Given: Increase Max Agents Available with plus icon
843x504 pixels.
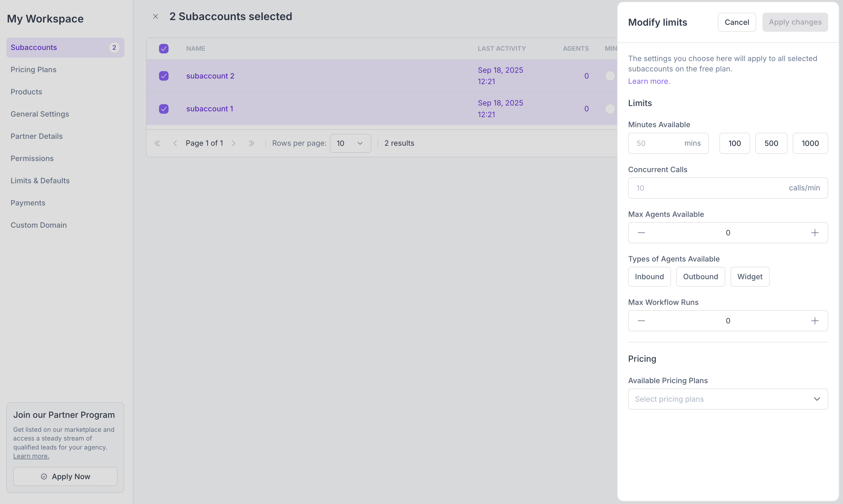Looking at the screenshot, I should [814, 233].
